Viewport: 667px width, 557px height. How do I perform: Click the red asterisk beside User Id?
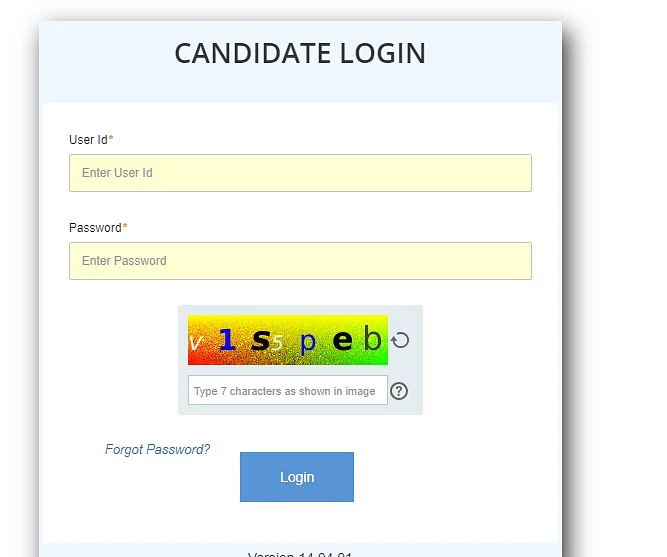111,140
